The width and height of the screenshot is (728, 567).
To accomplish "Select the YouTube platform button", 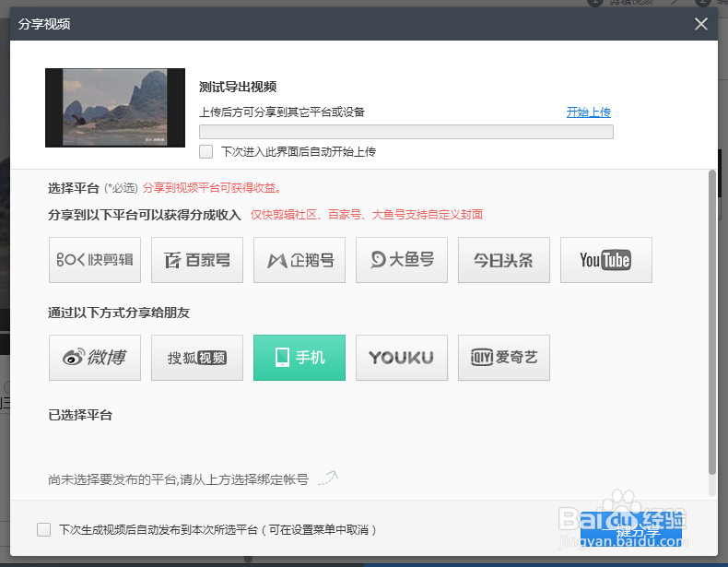I will point(606,260).
